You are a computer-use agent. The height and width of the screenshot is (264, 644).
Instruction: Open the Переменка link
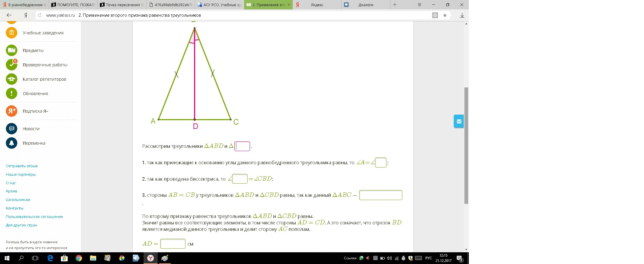click(34, 143)
